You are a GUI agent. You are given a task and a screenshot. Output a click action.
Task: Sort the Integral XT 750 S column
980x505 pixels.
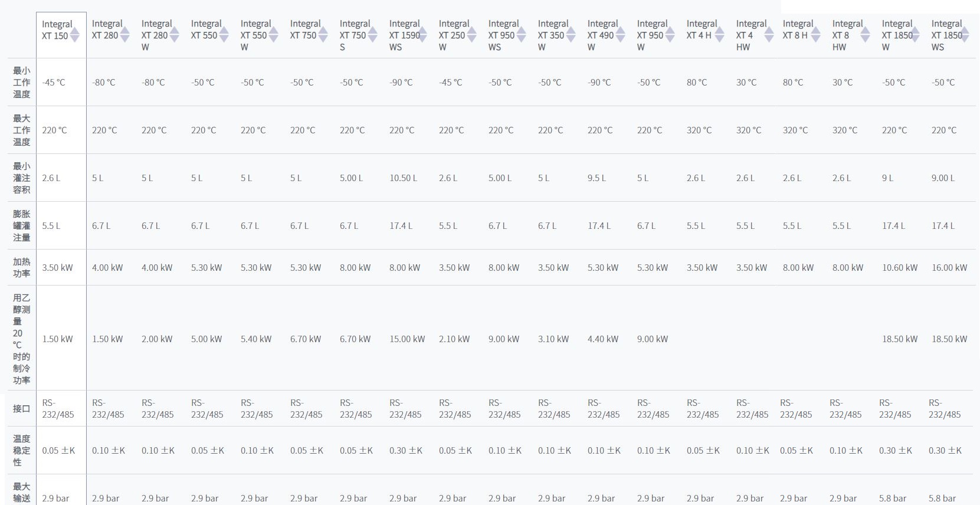coord(373,35)
